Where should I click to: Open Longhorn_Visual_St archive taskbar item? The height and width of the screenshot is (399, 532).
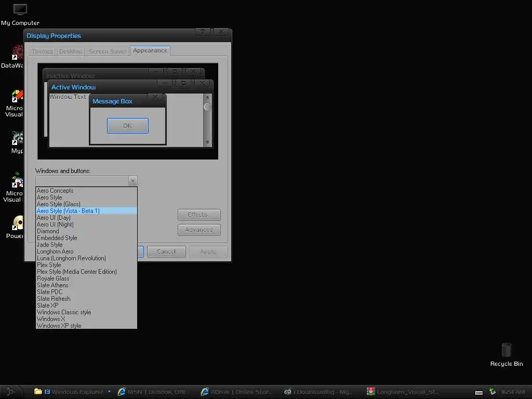(403, 392)
